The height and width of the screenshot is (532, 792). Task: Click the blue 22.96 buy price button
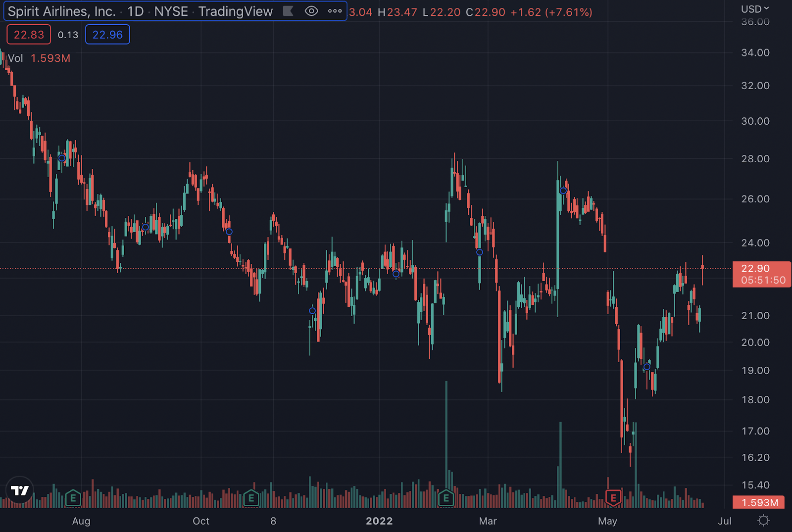107,35
